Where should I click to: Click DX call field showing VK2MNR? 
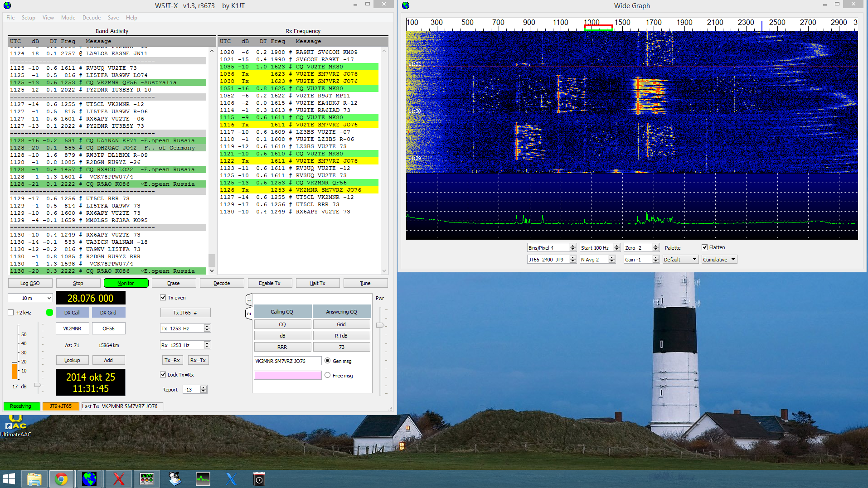pyautogui.click(x=72, y=329)
